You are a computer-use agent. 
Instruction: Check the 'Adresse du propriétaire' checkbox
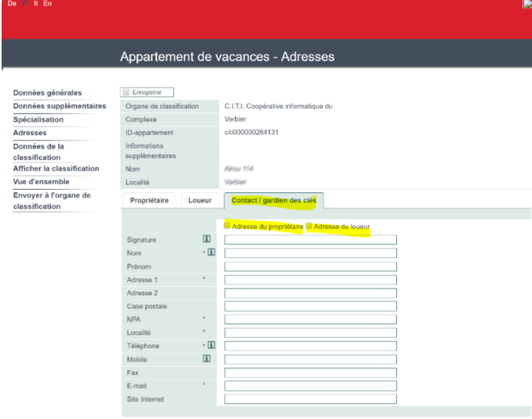point(228,226)
